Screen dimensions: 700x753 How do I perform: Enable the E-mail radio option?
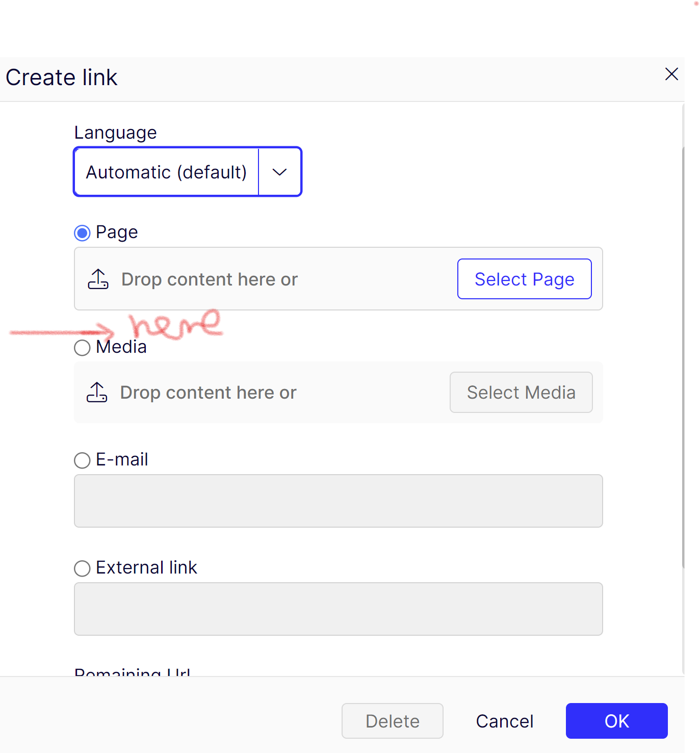(x=82, y=460)
